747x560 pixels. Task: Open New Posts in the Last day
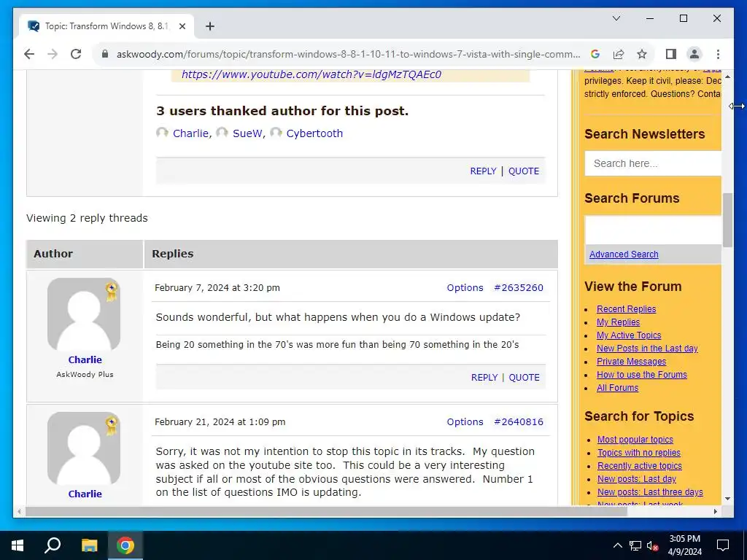coord(647,349)
